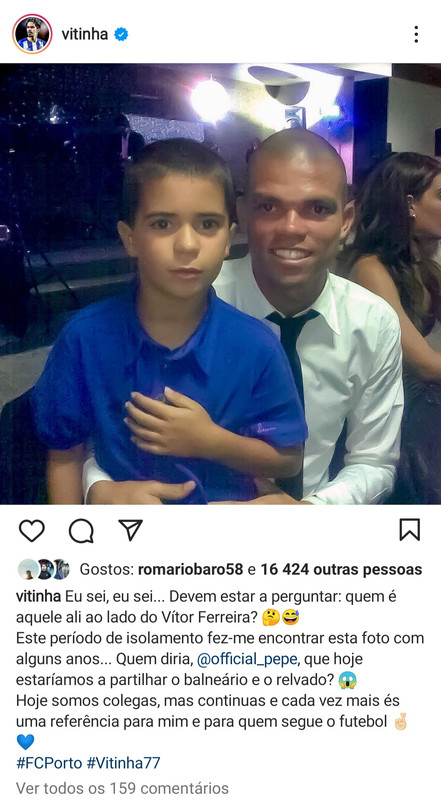Viewport: 441px width, 800px height.
Task: Tap the blue verified badge
Action: [121, 34]
